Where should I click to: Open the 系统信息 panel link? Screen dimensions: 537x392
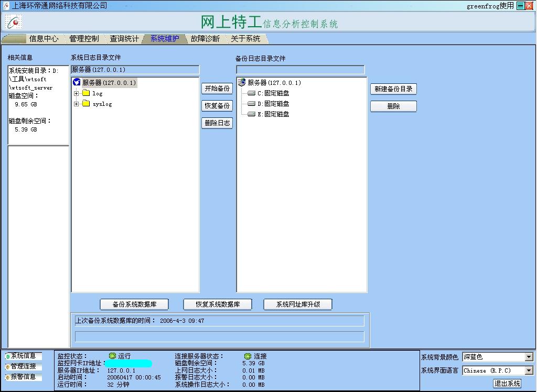coord(23,356)
